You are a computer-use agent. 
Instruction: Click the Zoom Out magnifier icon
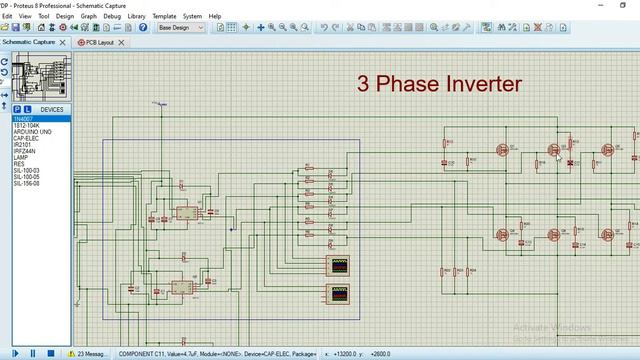coord(282,27)
